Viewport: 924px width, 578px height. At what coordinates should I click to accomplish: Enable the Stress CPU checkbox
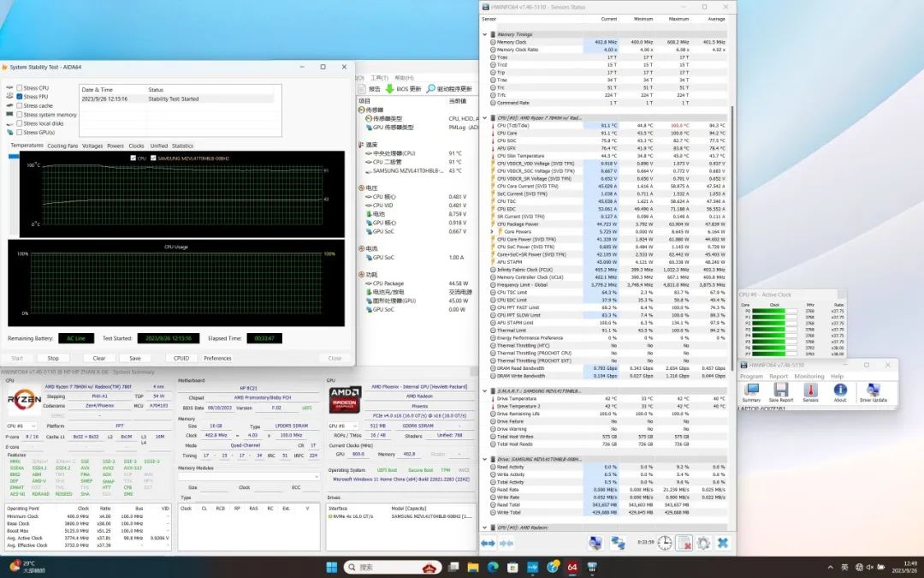(x=20, y=88)
